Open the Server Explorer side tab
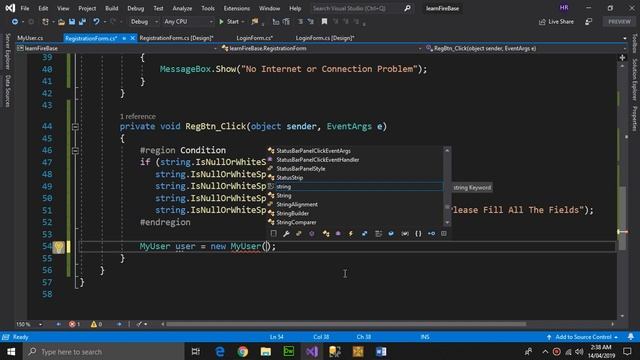This screenshot has height=360, width=640. pos(7,52)
